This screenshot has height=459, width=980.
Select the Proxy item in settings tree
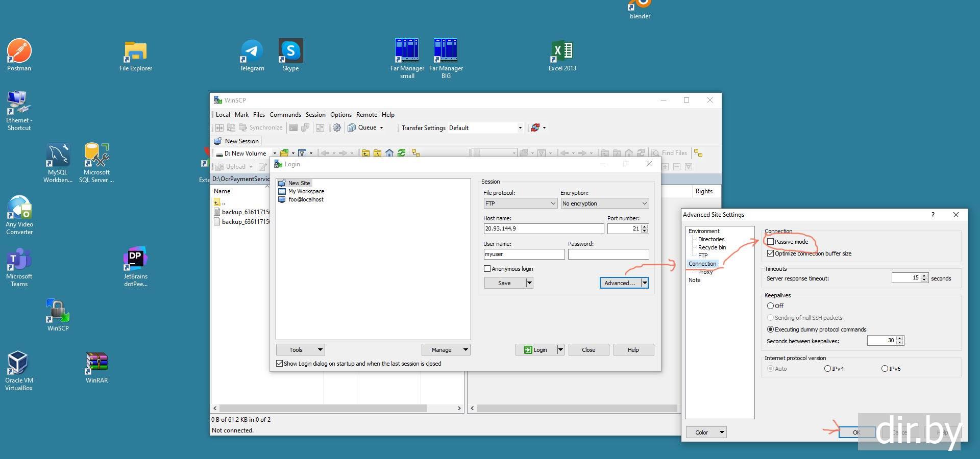click(705, 272)
